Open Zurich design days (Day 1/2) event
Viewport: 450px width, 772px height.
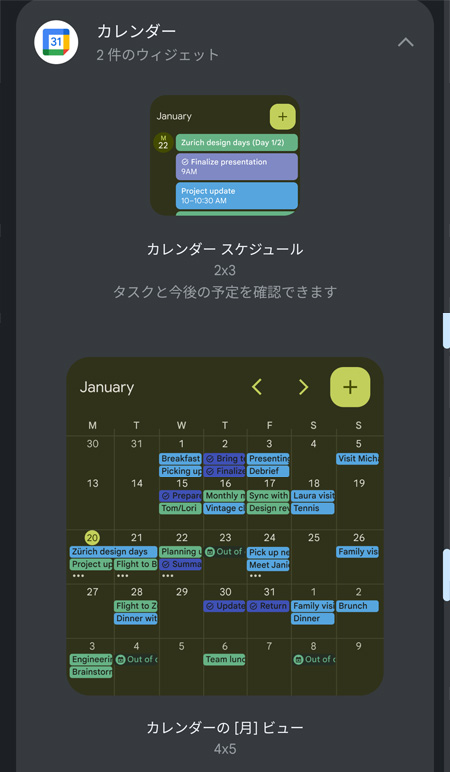coord(237,143)
